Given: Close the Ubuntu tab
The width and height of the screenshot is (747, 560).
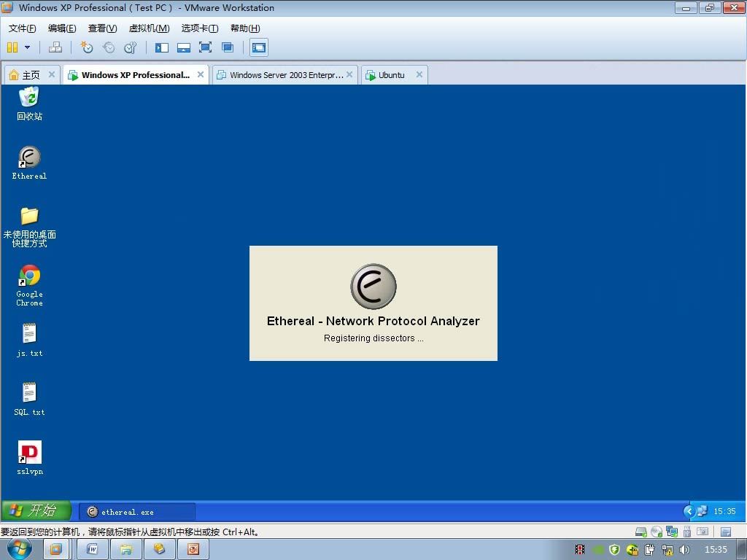Looking at the screenshot, I should coord(419,74).
